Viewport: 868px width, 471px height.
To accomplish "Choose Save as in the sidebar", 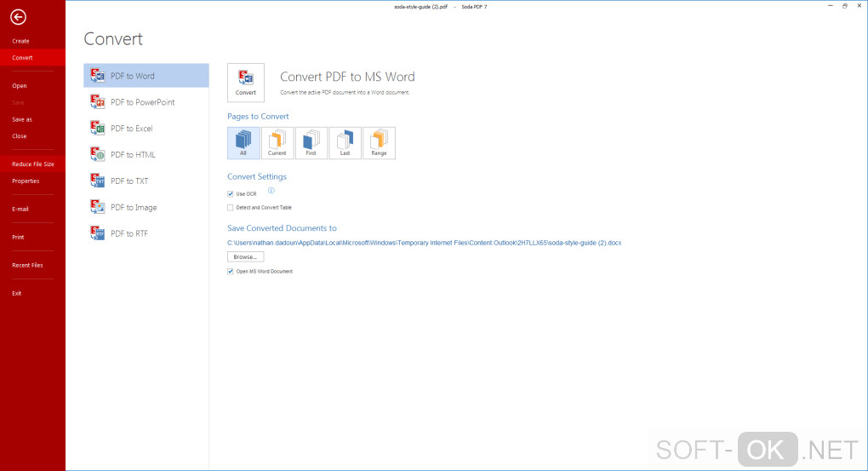I will (22, 119).
